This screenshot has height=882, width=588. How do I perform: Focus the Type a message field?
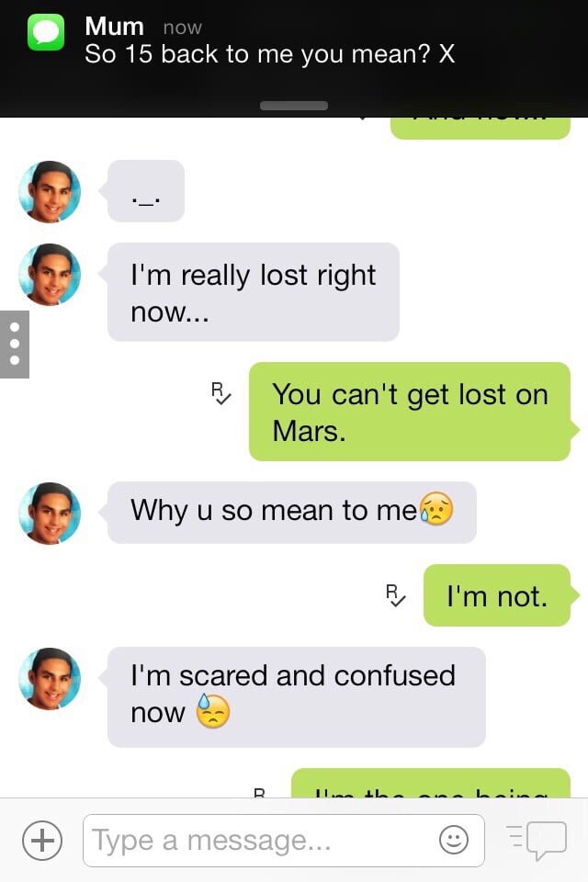click(x=284, y=841)
